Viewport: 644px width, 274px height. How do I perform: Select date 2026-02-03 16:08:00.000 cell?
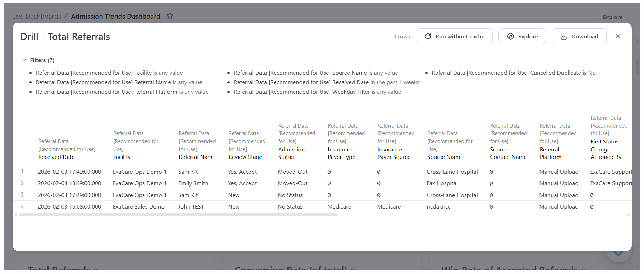click(x=69, y=207)
